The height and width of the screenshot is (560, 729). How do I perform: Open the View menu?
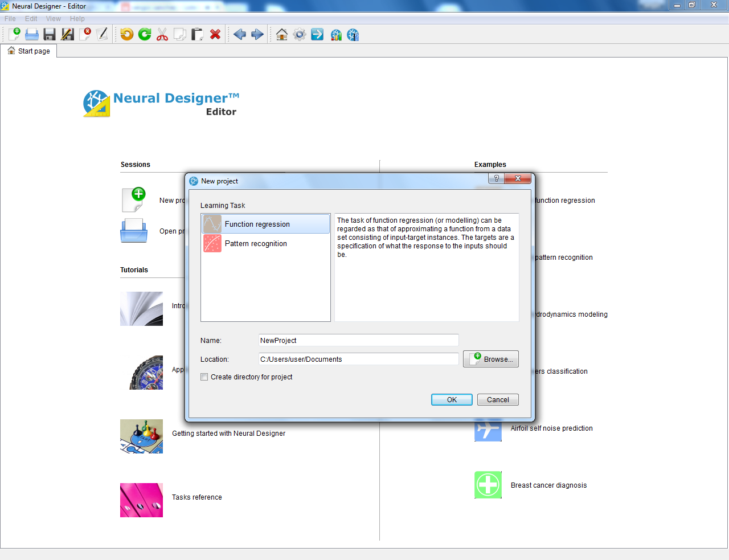54,19
